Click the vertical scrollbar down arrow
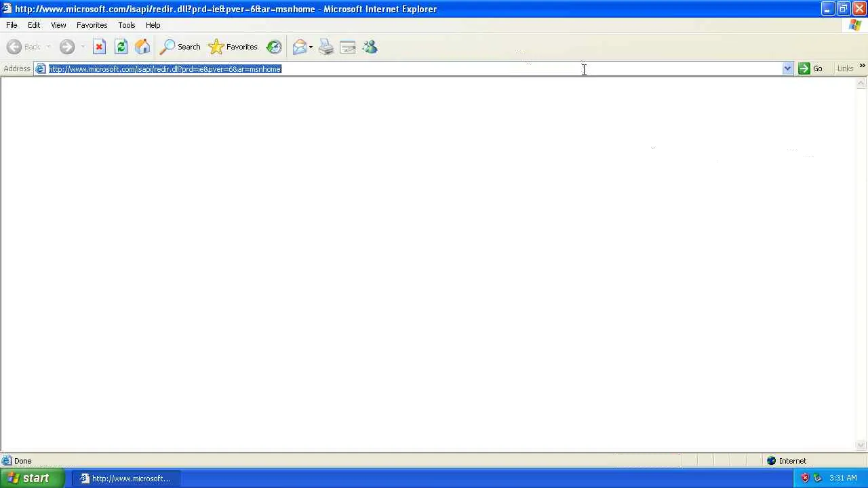The height and width of the screenshot is (488, 868). pos(861,445)
